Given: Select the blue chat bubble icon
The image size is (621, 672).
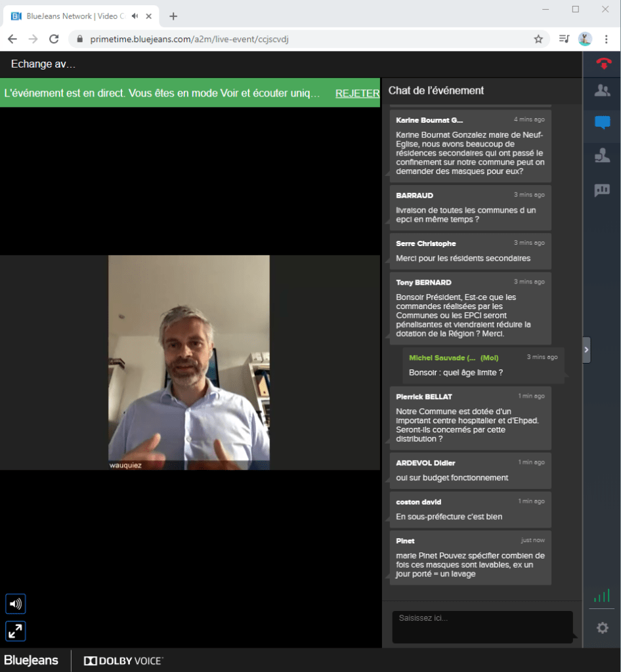Looking at the screenshot, I should coord(602,123).
